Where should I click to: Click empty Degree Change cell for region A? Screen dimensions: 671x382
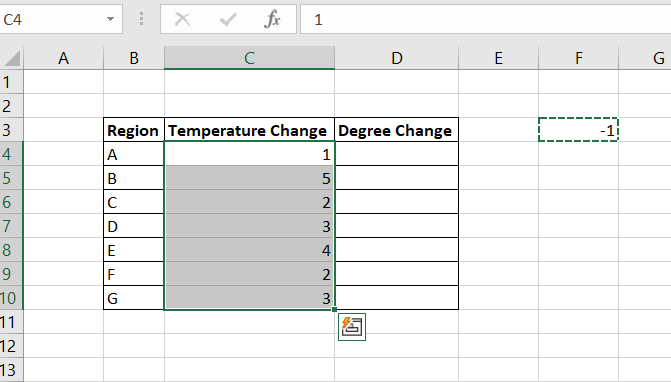click(397, 154)
